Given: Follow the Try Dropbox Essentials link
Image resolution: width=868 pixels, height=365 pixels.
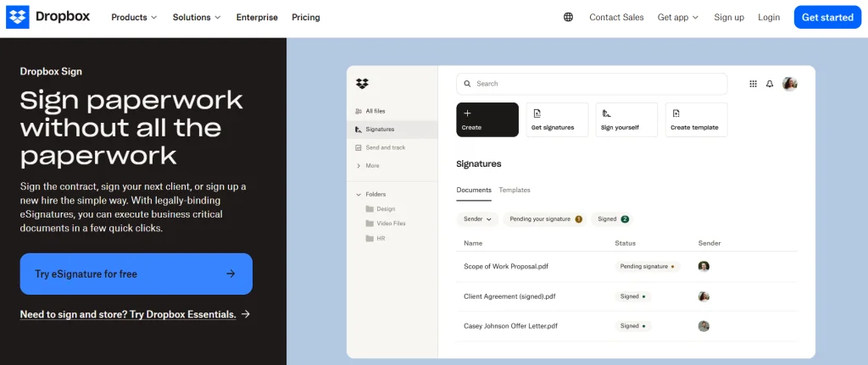Looking at the screenshot, I should [128, 314].
